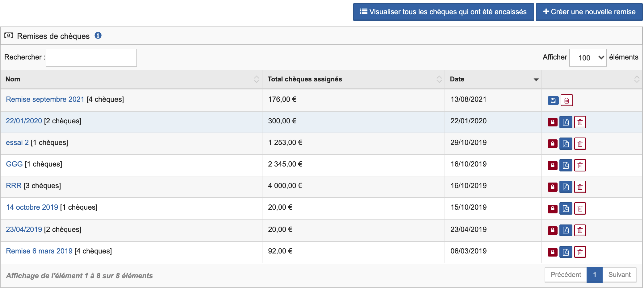
Task: Open the Remise septembre 2021 link
Action: pos(45,99)
